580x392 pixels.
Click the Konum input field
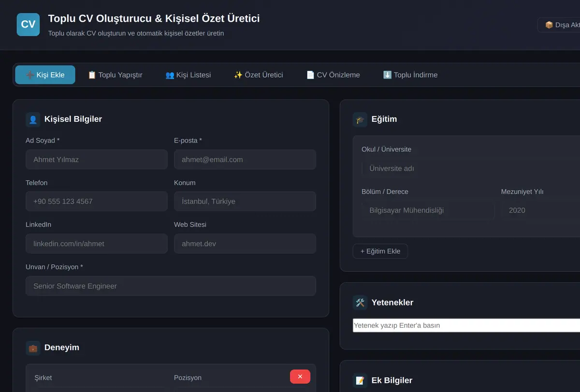[x=245, y=202]
